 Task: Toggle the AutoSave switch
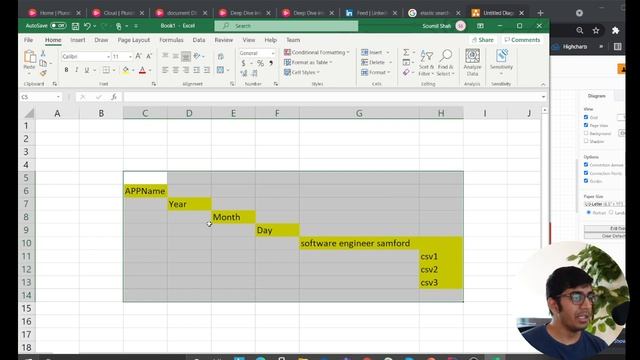[x=58, y=26]
